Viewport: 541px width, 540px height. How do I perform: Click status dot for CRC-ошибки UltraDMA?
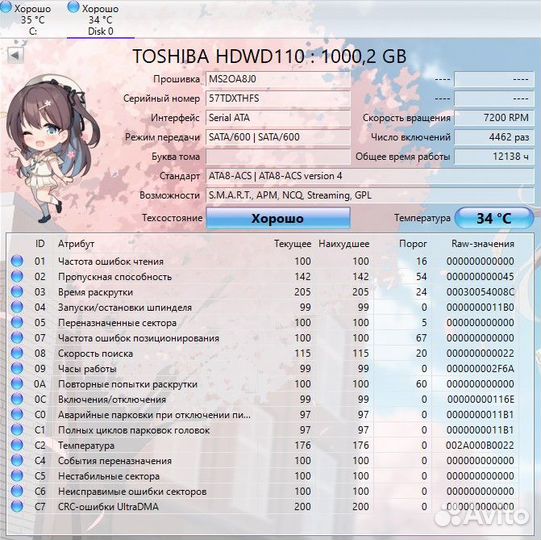click(x=17, y=507)
